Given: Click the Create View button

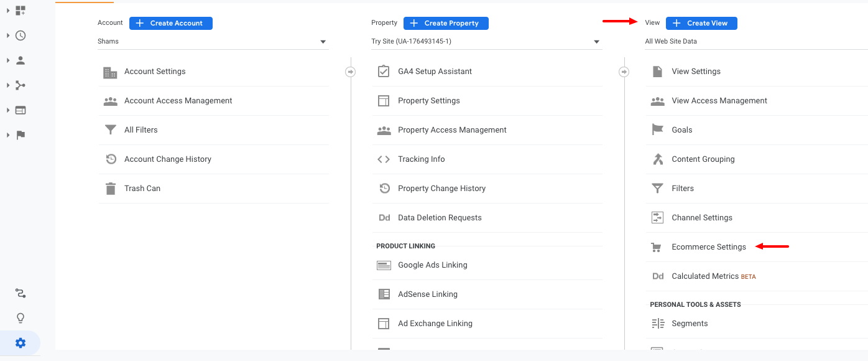Looking at the screenshot, I should [701, 23].
